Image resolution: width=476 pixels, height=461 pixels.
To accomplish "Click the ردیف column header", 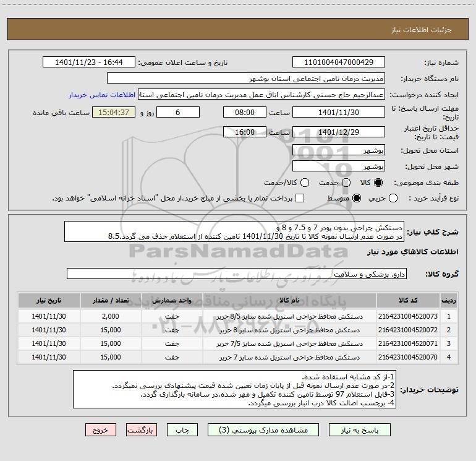I will click(x=449, y=300).
